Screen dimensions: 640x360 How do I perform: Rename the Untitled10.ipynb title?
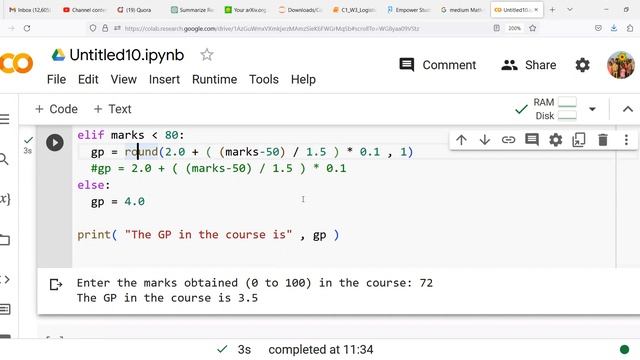(x=127, y=55)
